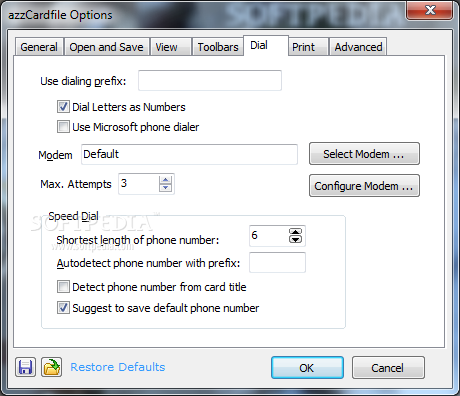The height and width of the screenshot is (396, 460).
Task: Click the Autodetect phone number prefix field
Action: [277, 262]
